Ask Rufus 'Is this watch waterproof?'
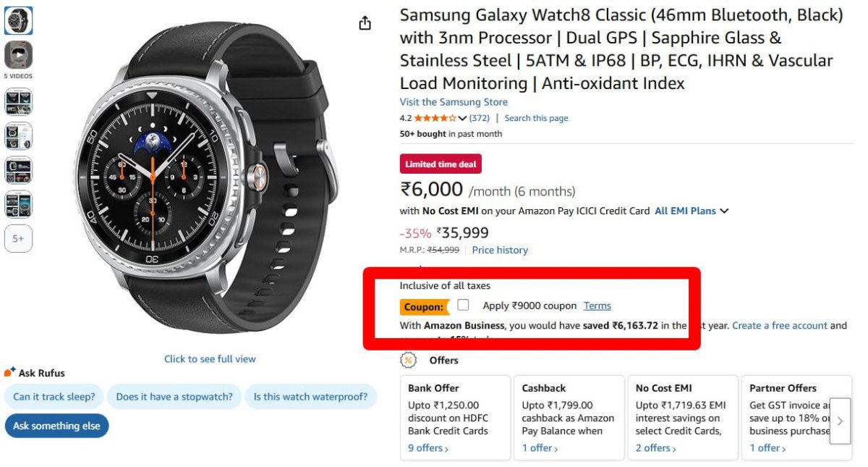Image resolution: width=868 pixels, height=467 pixels. [310, 397]
